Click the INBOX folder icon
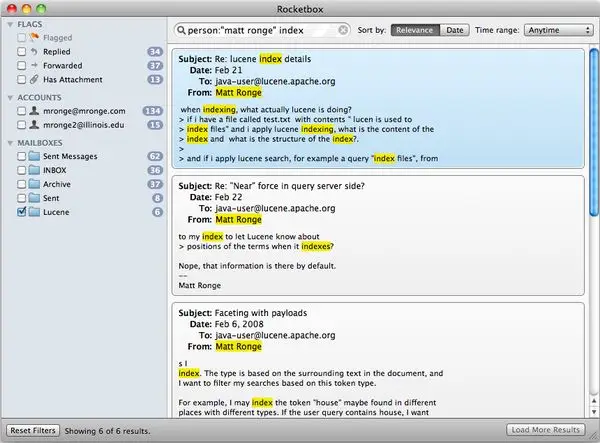Screen dimensions: 600x443 pos(34,170)
